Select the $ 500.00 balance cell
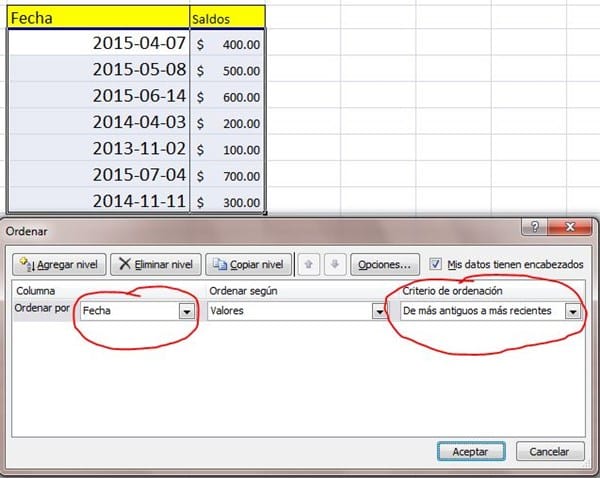The image size is (600, 478). [x=227, y=69]
